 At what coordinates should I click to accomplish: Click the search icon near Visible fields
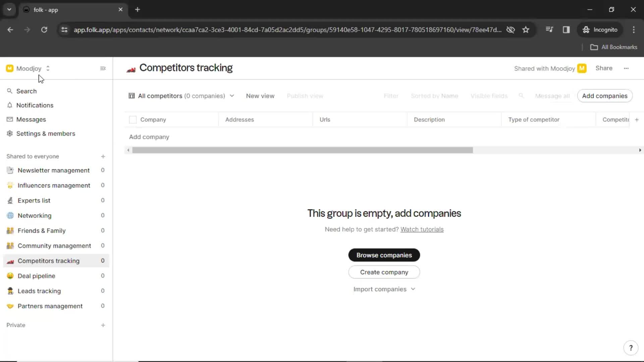pyautogui.click(x=521, y=96)
